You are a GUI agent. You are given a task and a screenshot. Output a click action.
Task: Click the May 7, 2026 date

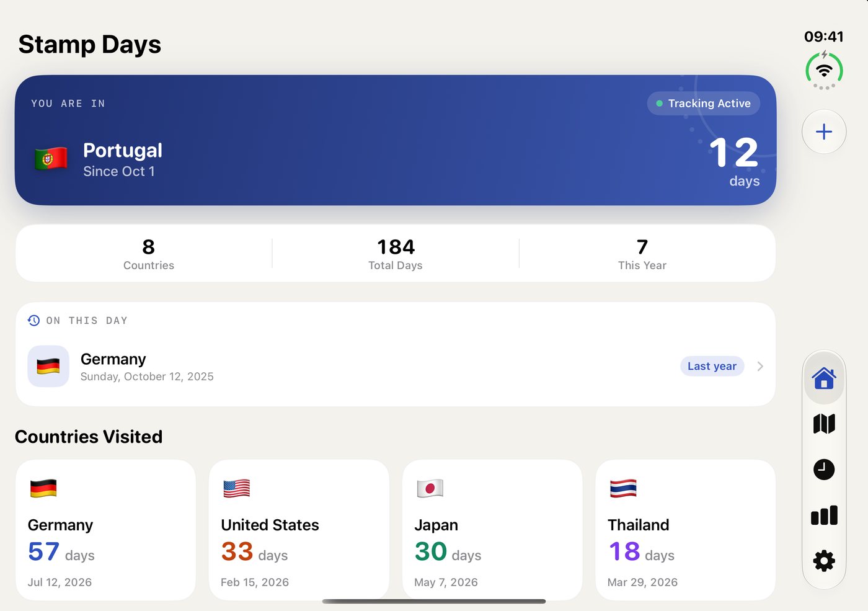[446, 582]
